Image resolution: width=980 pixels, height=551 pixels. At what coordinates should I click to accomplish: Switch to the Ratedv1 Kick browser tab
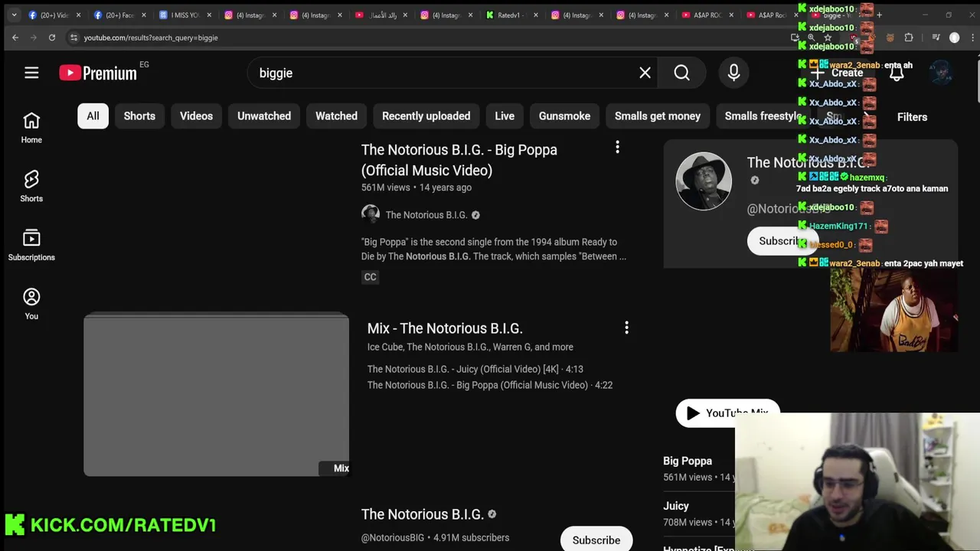coord(511,15)
